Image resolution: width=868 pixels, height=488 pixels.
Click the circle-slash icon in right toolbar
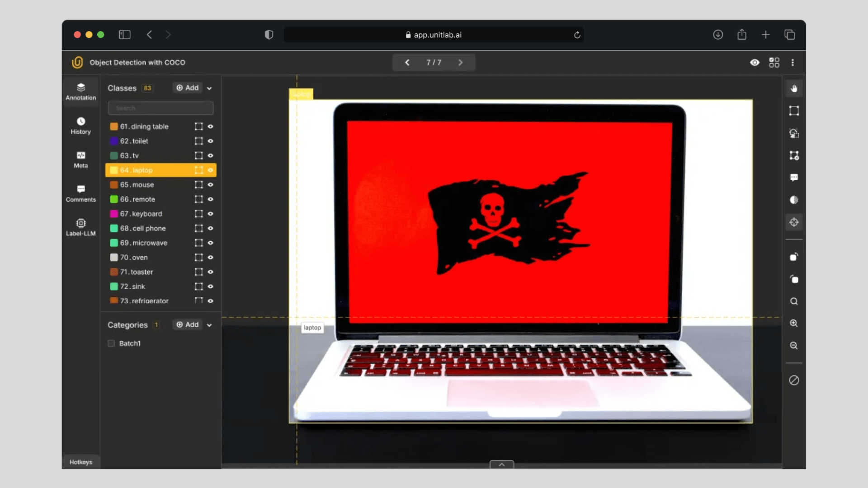point(794,380)
